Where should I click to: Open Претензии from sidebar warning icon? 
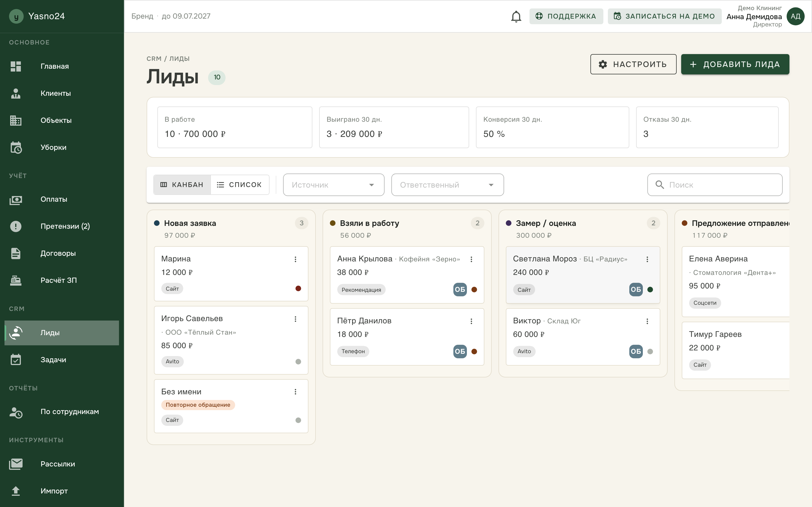[x=16, y=226]
